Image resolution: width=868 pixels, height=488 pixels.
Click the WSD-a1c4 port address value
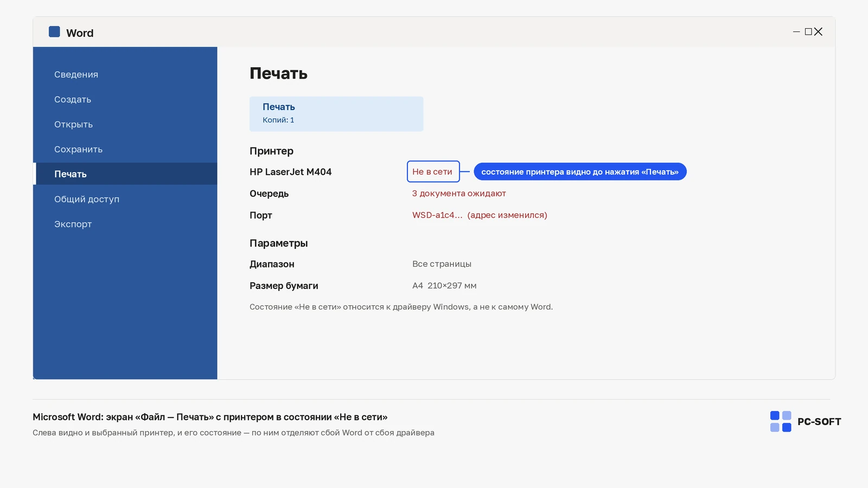point(480,215)
